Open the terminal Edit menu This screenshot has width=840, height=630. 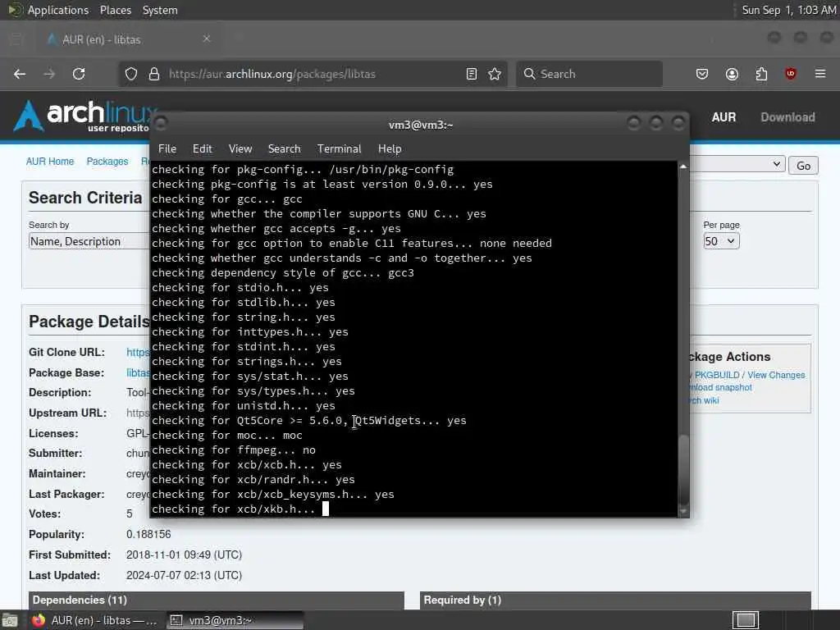point(203,149)
